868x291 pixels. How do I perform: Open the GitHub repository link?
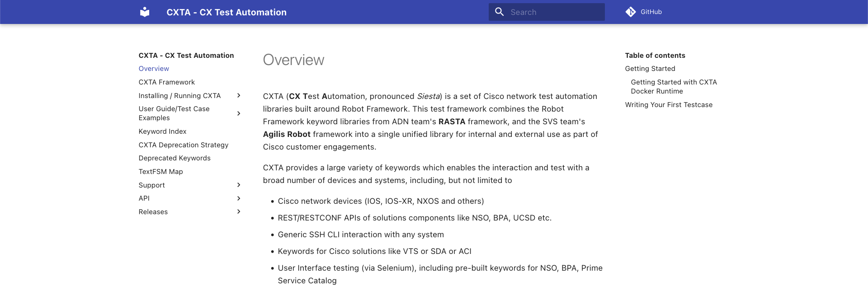(x=644, y=12)
